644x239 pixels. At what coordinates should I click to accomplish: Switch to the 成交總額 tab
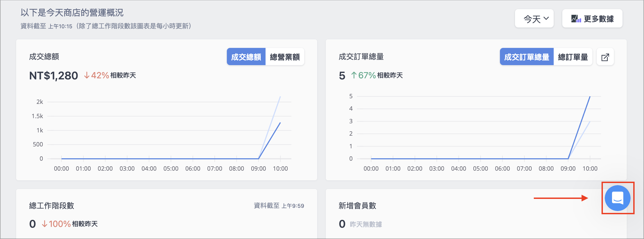coord(246,57)
